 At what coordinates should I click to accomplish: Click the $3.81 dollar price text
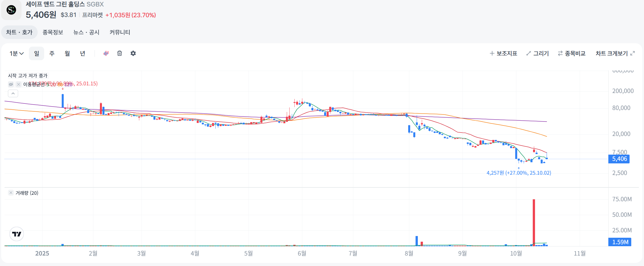coord(69,15)
